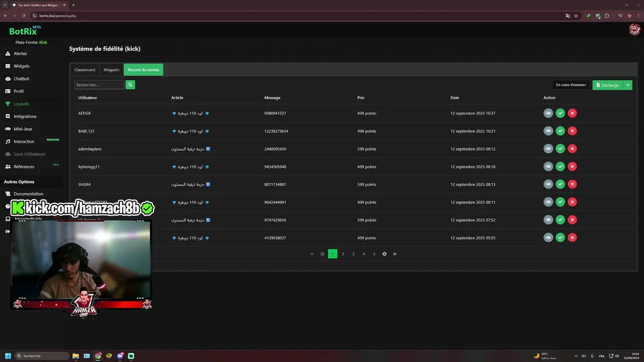Select the Record de ventes tab
The width and height of the screenshot is (644, 362).
(143, 70)
